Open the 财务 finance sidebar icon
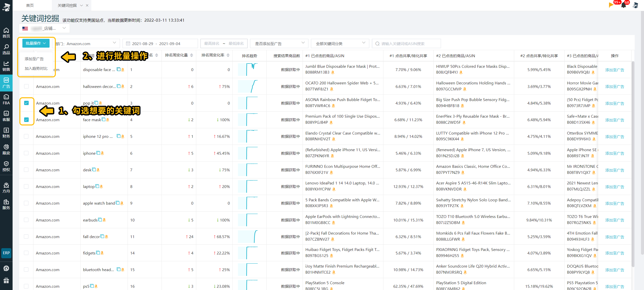This screenshot has width=644, height=290. tap(6, 133)
